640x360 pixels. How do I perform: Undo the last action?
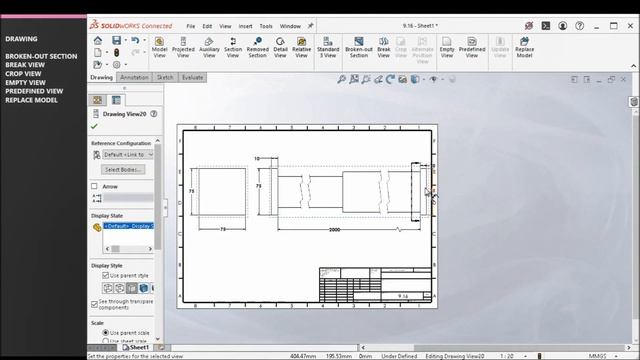[x=135, y=40]
